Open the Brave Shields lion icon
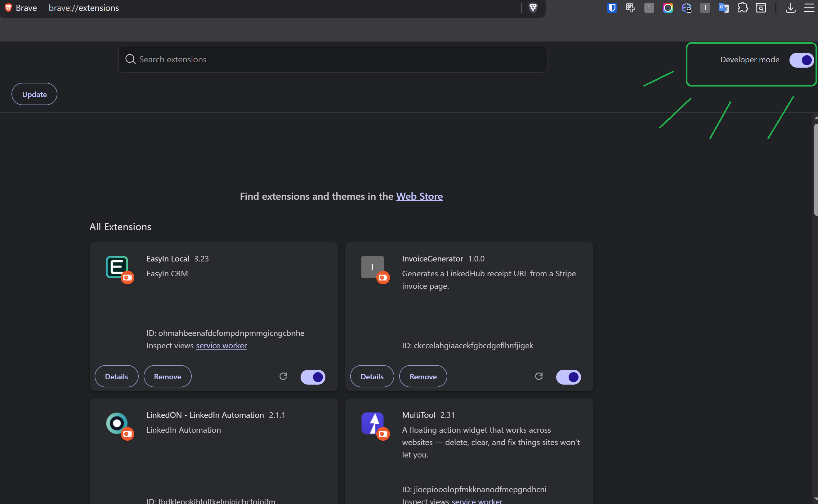This screenshot has width=818, height=504. 533,8
